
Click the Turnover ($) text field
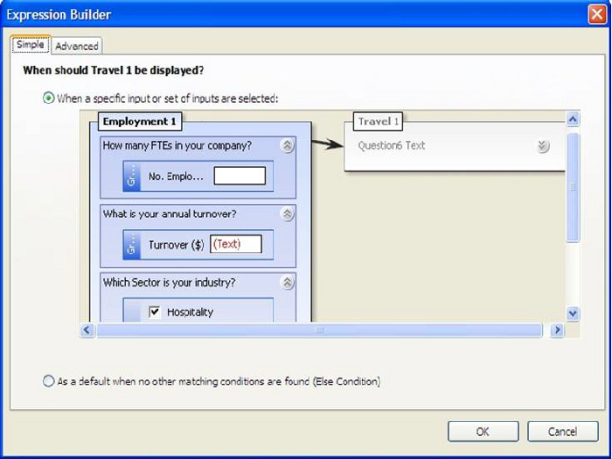236,244
